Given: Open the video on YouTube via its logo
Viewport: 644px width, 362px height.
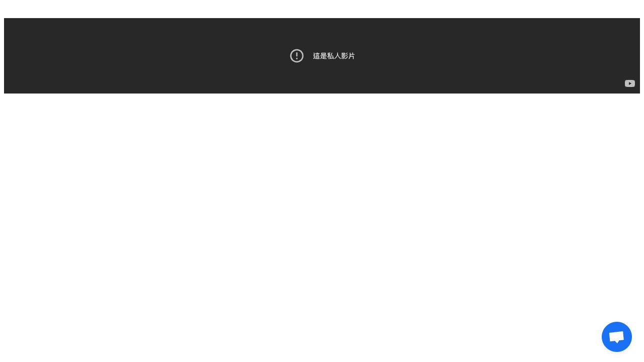Looking at the screenshot, I should [x=630, y=83].
